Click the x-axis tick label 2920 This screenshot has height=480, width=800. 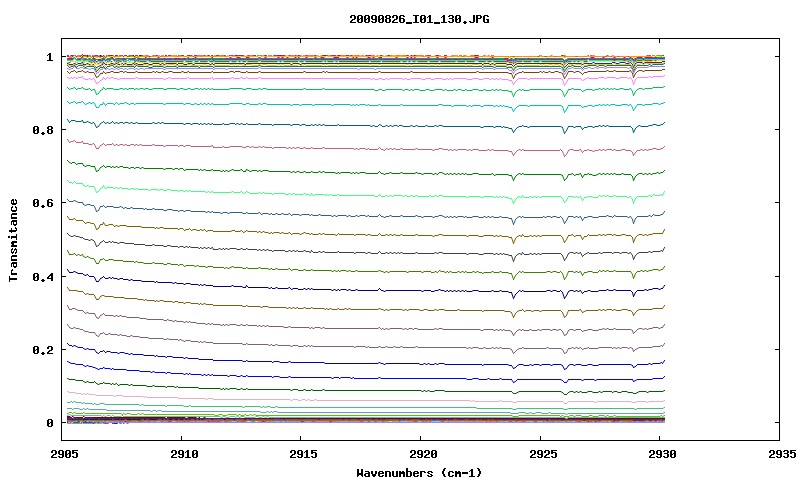point(423,454)
